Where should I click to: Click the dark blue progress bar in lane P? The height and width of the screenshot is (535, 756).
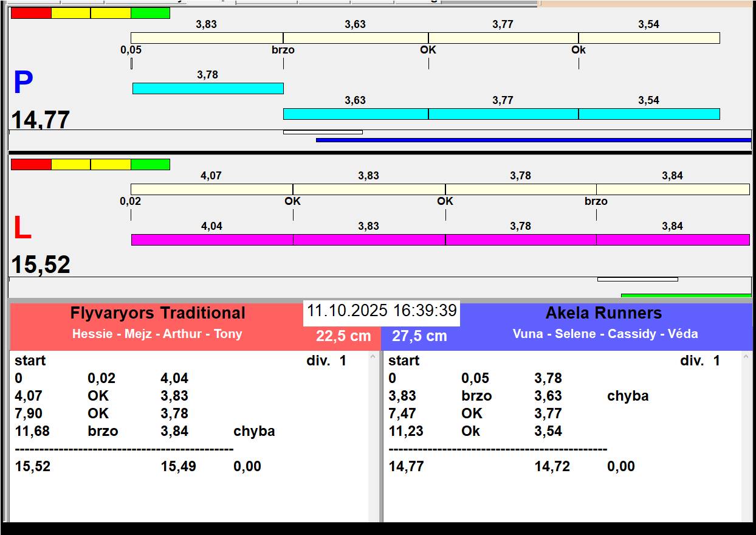(x=534, y=140)
